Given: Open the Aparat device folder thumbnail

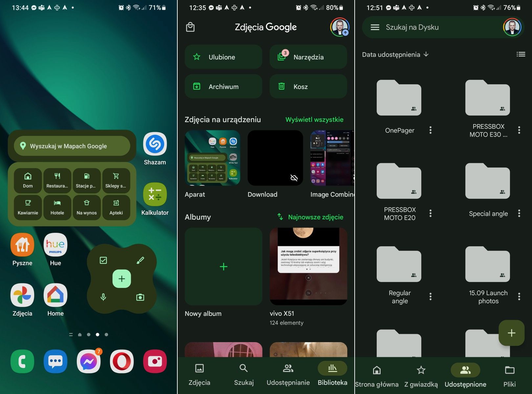Looking at the screenshot, I should 212,158.
